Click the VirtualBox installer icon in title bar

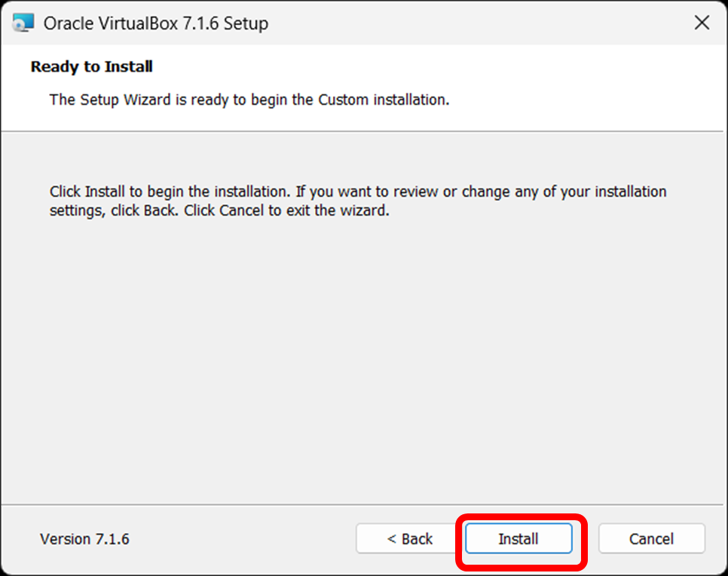[x=23, y=23]
